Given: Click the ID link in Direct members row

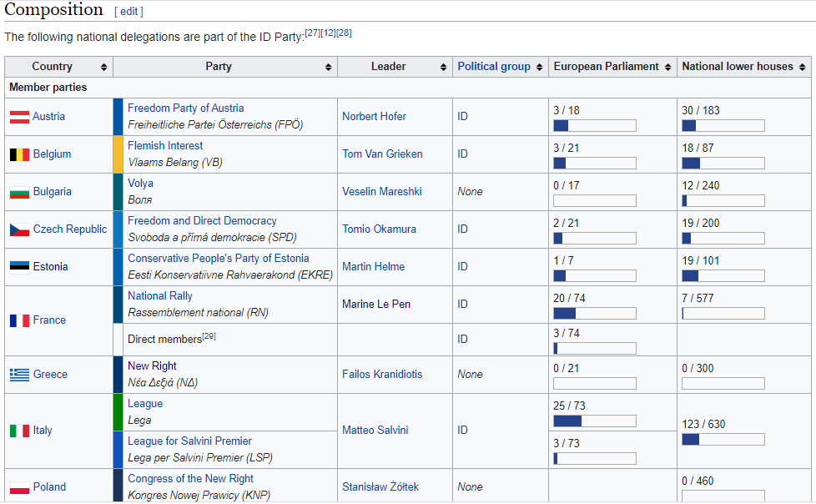Looking at the screenshot, I should tap(462, 340).
